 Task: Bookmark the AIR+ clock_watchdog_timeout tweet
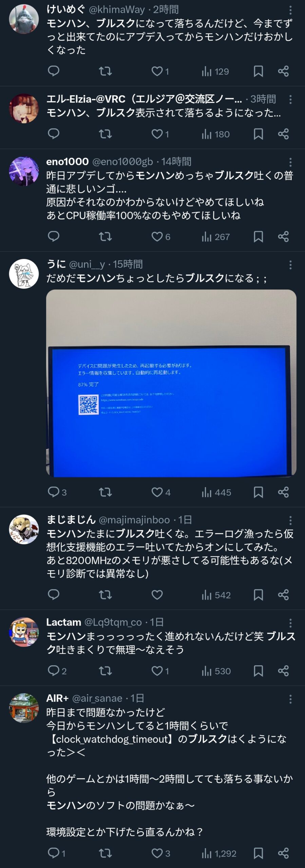[x=259, y=853]
